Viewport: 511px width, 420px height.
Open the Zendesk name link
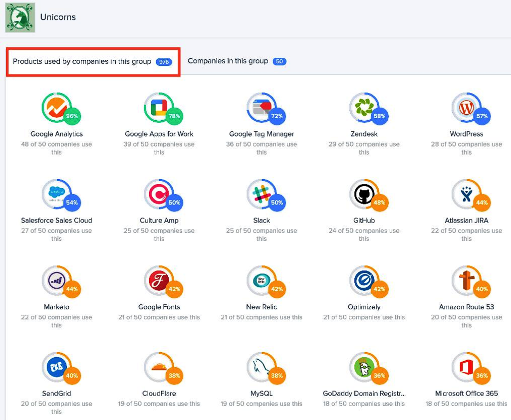[364, 134]
